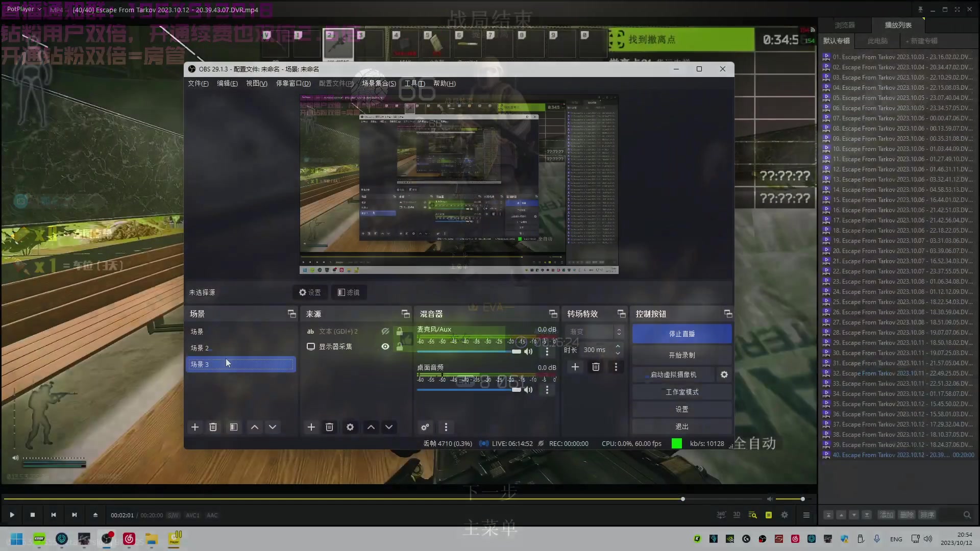Open source 滤镜 button above panels
This screenshot has width=980, height=551.
[349, 292]
